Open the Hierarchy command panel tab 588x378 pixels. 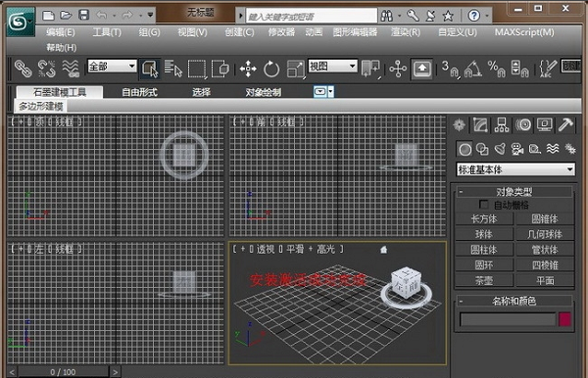tap(502, 124)
